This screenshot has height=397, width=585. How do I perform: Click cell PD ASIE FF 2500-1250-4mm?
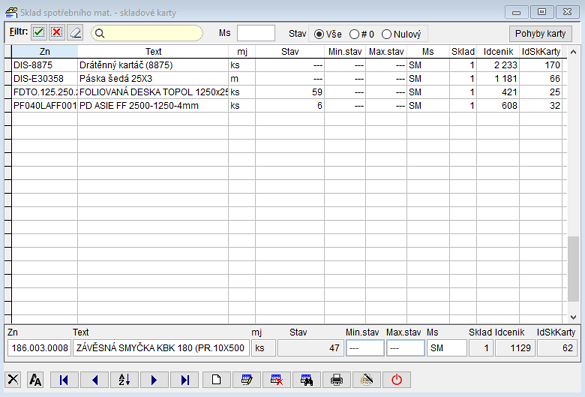pos(153,106)
